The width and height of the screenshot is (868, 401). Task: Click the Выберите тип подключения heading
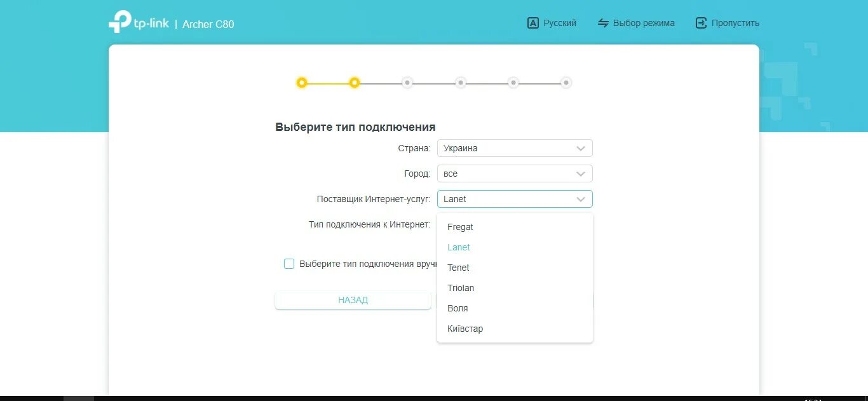[x=355, y=127]
